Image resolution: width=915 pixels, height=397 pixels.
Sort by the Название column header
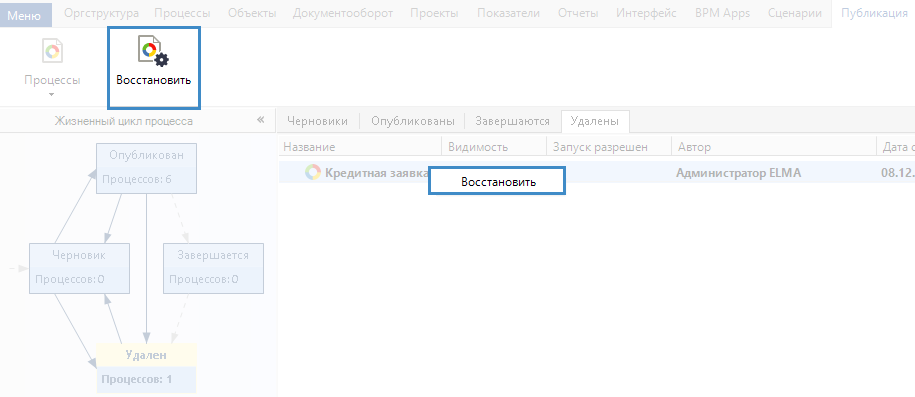click(x=360, y=147)
